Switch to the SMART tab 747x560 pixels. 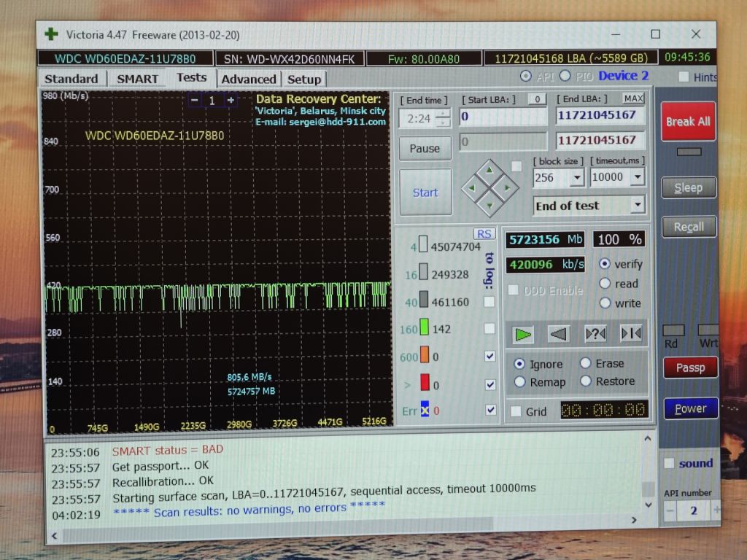coord(137,79)
